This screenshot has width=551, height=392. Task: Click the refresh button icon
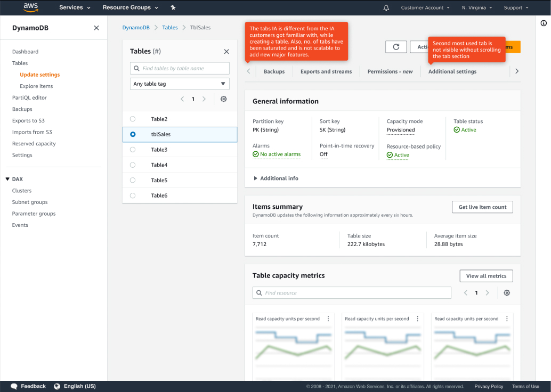pyautogui.click(x=396, y=47)
